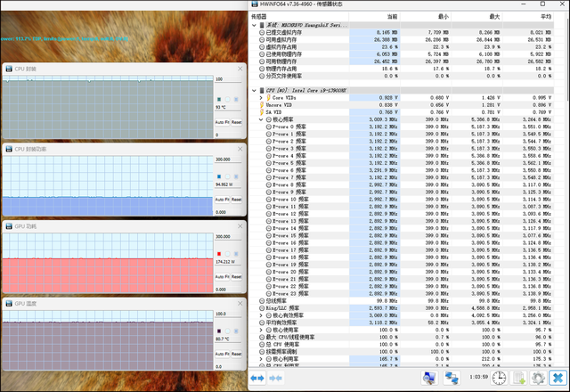Close the CPU 封装 graph window
Image resolution: width=570 pixels, height=392 pixels.
point(238,69)
